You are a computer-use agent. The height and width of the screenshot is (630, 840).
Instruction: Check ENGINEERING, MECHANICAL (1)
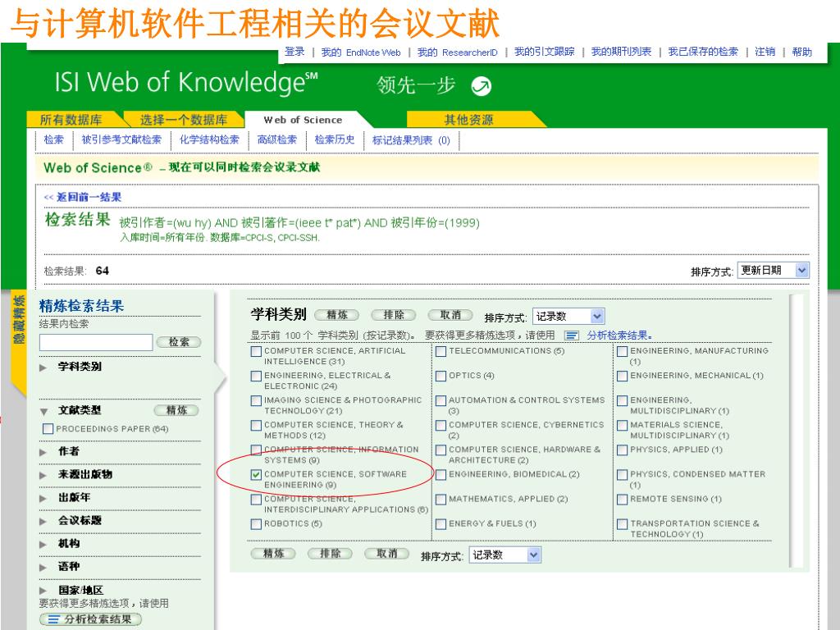coord(622,376)
